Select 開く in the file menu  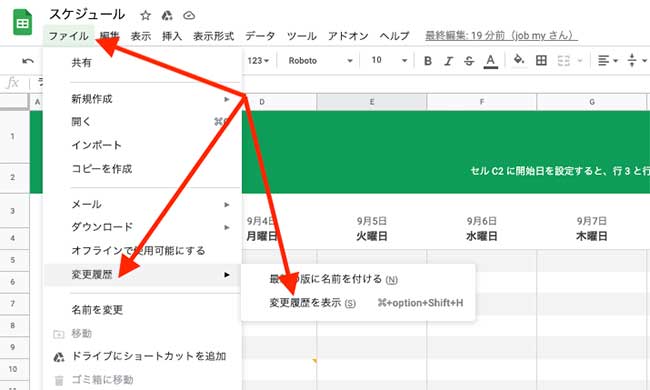pyautogui.click(x=142, y=122)
